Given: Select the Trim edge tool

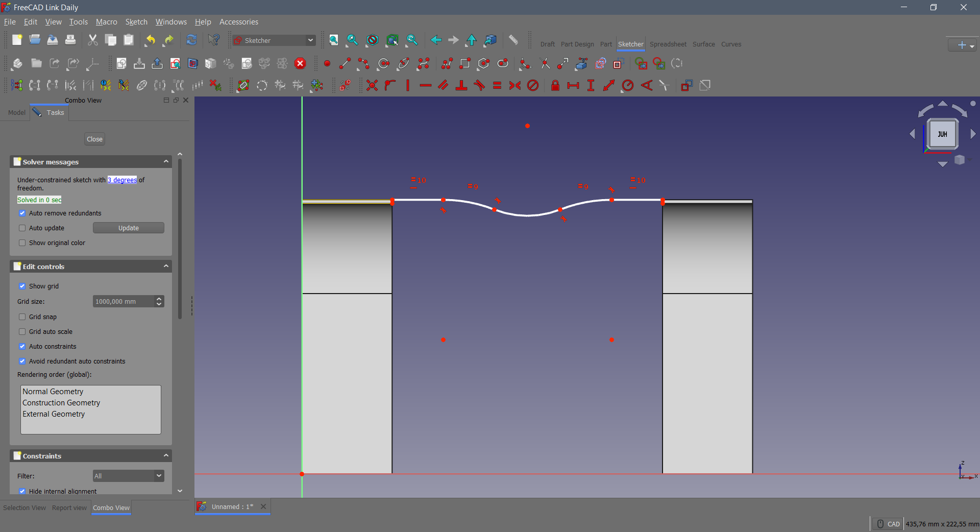Looking at the screenshot, I should (x=545, y=63).
